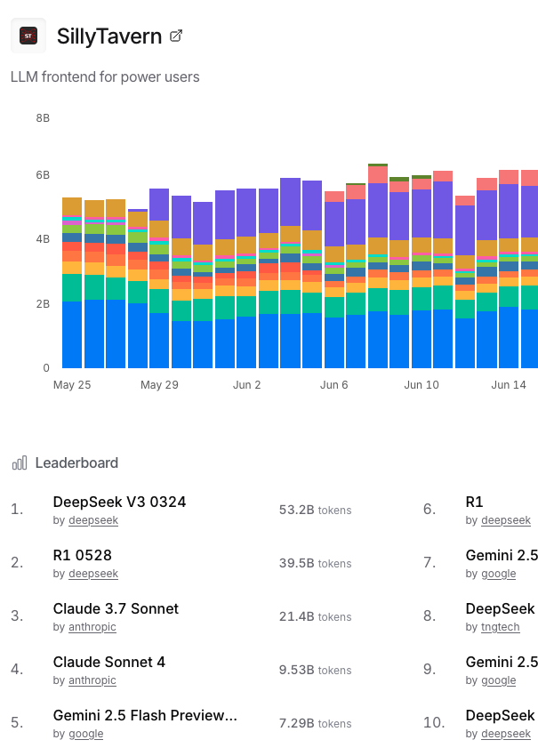Click anthropic author under Claude Sonnet 4
This screenshot has height=756, width=538.
[x=92, y=680]
